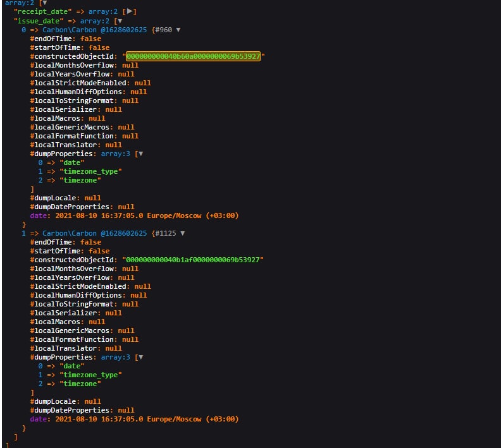The height and width of the screenshot is (448, 501).
Task: Click the object id #1125
Action: pos(166,233)
